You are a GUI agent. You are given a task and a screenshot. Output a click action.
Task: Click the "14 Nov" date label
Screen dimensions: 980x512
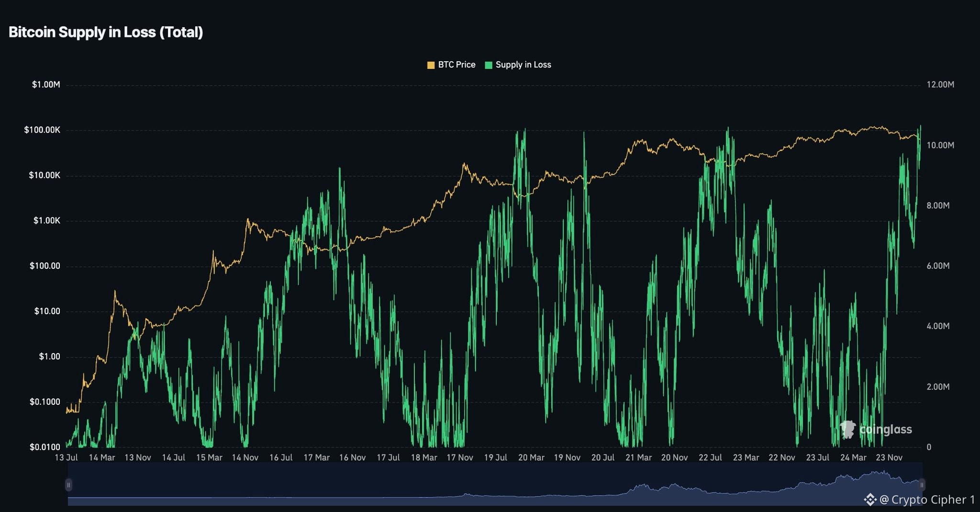click(x=245, y=457)
